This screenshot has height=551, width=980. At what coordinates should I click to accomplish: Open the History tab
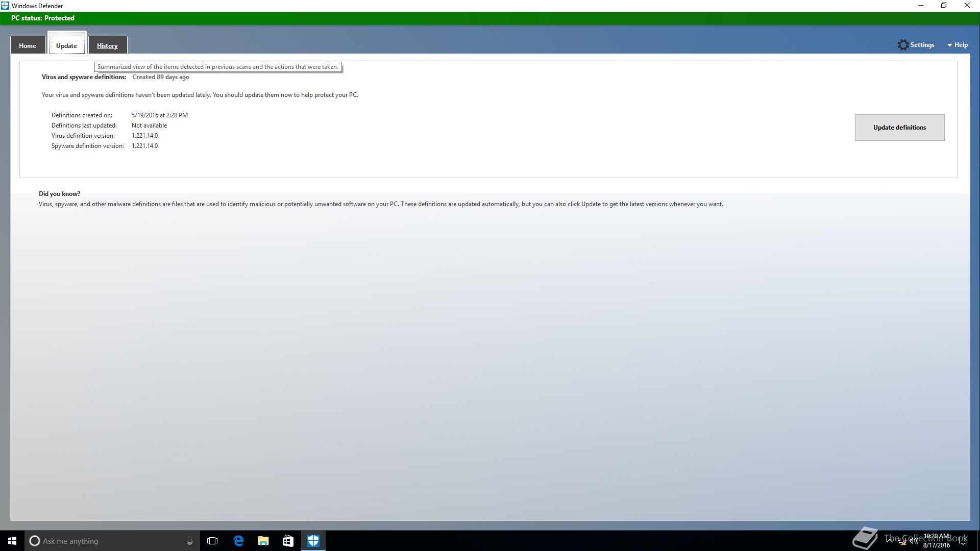(107, 45)
